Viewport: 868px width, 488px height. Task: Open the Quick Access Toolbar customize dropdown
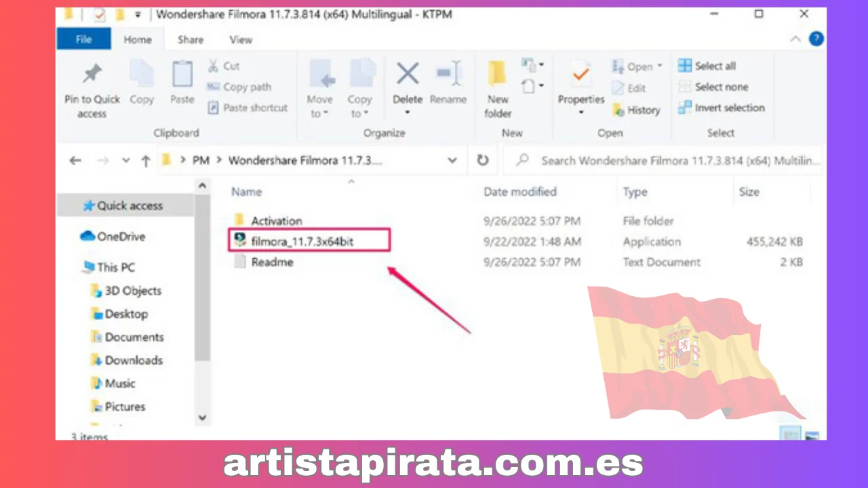click(138, 14)
